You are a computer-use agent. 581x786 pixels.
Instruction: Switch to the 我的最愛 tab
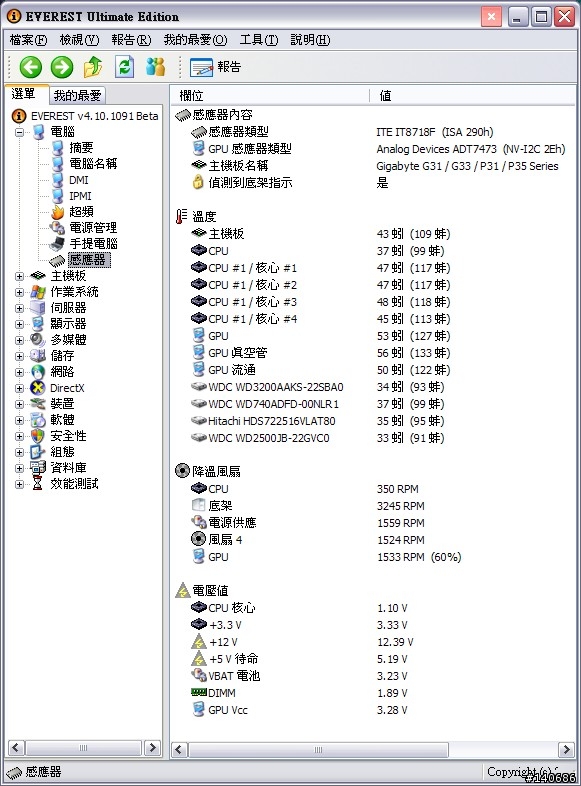[x=77, y=95]
